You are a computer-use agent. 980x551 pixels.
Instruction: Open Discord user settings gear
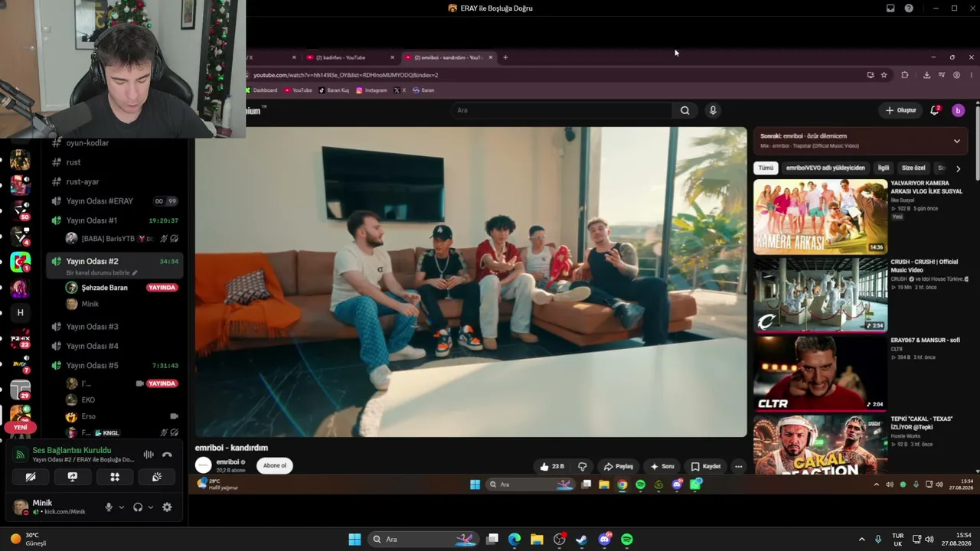(167, 507)
